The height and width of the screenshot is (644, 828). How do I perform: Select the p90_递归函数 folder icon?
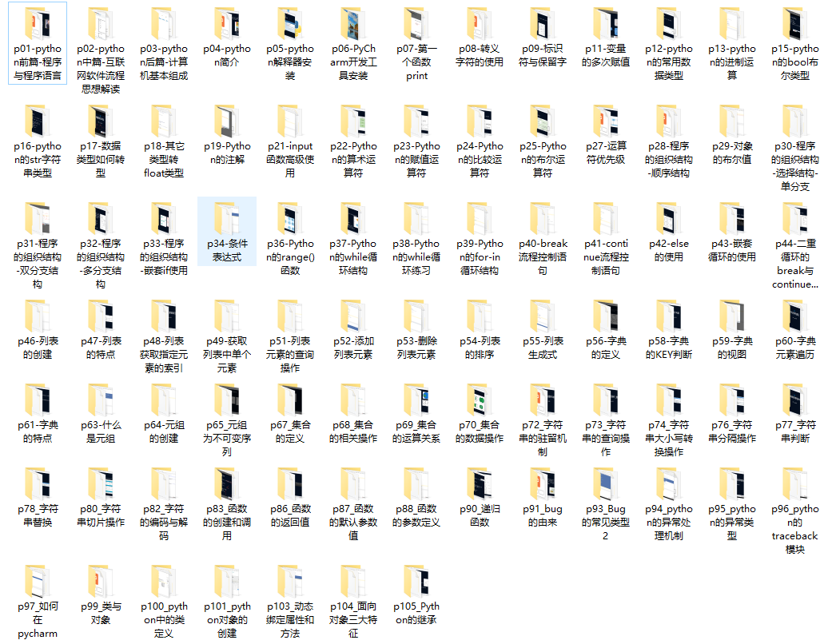tap(480, 484)
